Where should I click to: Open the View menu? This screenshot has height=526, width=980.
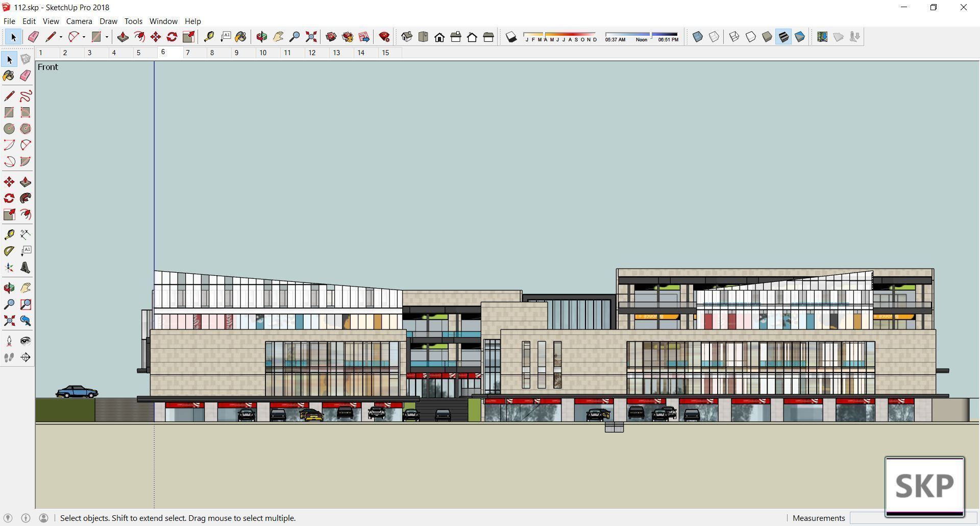click(51, 21)
